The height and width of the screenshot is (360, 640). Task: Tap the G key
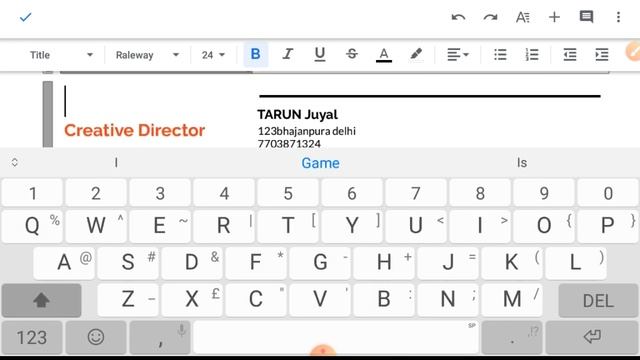pos(320,262)
